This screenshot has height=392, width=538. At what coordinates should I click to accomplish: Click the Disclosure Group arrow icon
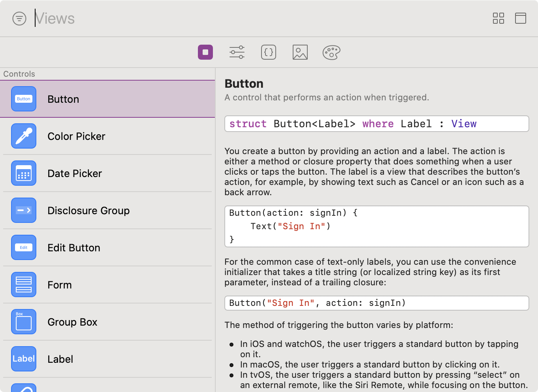[24, 210]
